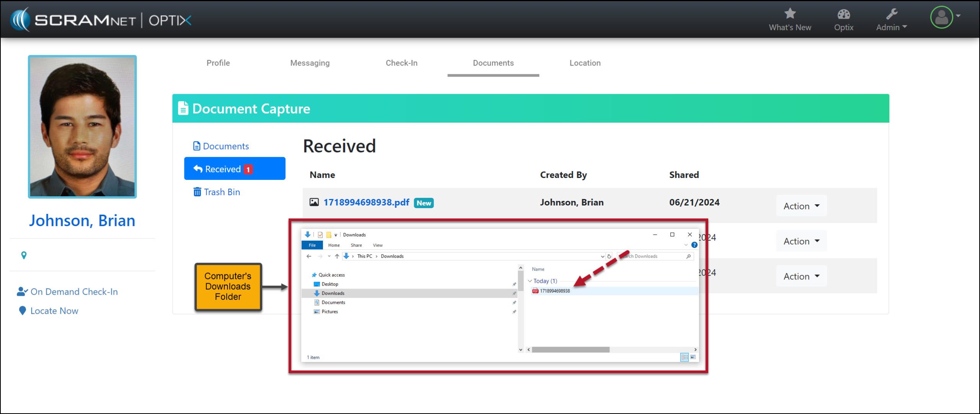
Task: Click the image icon beside 1718994698938.pdf
Action: [314, 202]
